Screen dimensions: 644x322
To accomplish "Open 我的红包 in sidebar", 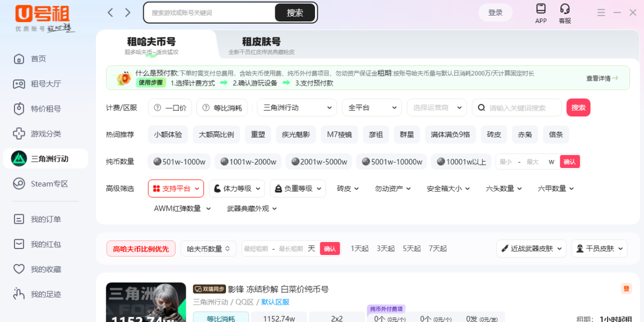I will tap(38, 244).
